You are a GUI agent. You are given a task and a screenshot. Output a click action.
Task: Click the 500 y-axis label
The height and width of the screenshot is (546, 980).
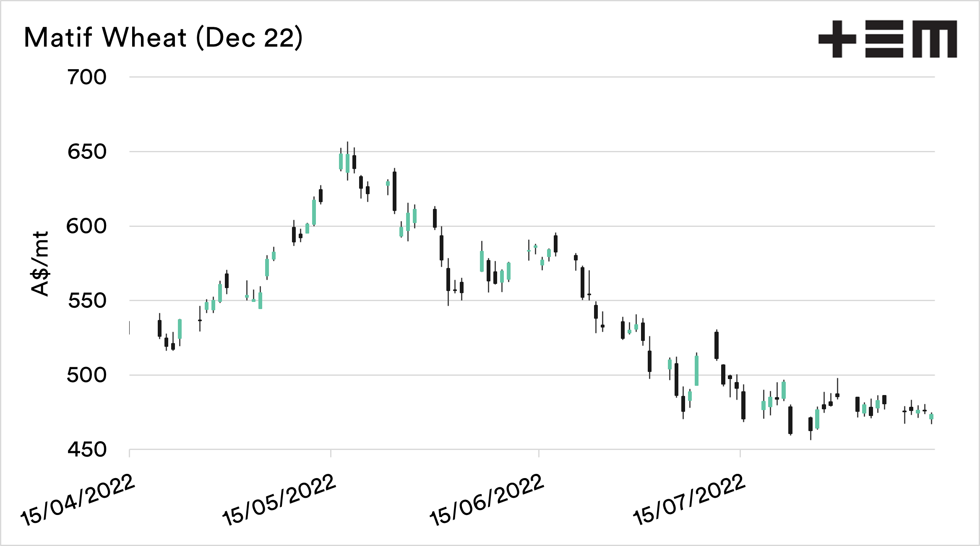coord(87,375)
